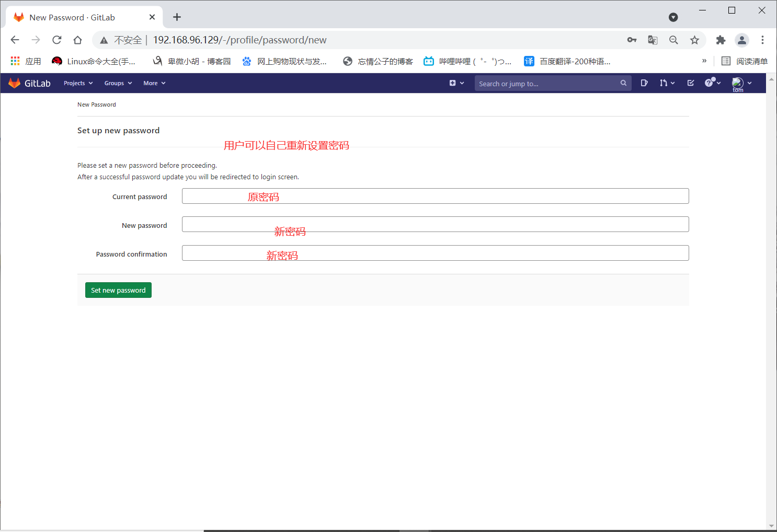The image size is (777, 532).
Task: Click the Current password field
Action: click(x=435, y=196)
